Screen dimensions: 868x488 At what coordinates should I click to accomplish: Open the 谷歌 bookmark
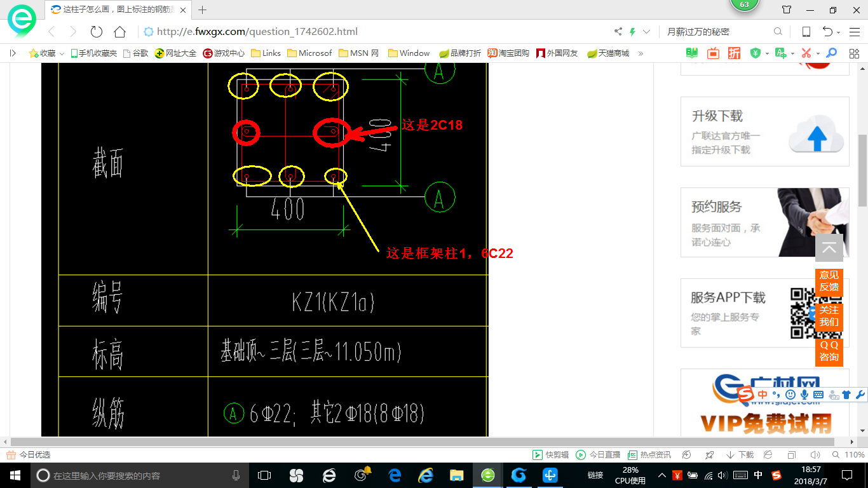pyautogui.click(x=135, y=53)
